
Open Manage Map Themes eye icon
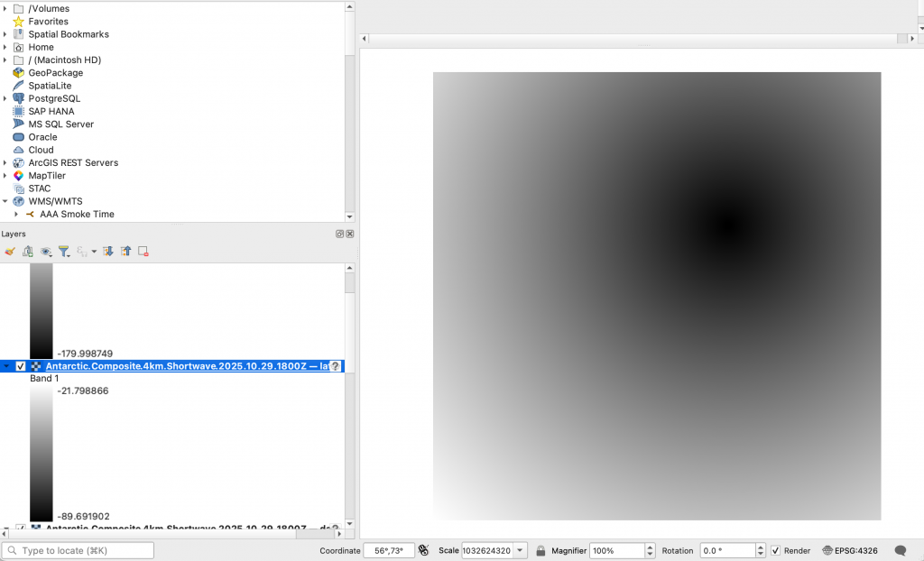click(46, 252)
